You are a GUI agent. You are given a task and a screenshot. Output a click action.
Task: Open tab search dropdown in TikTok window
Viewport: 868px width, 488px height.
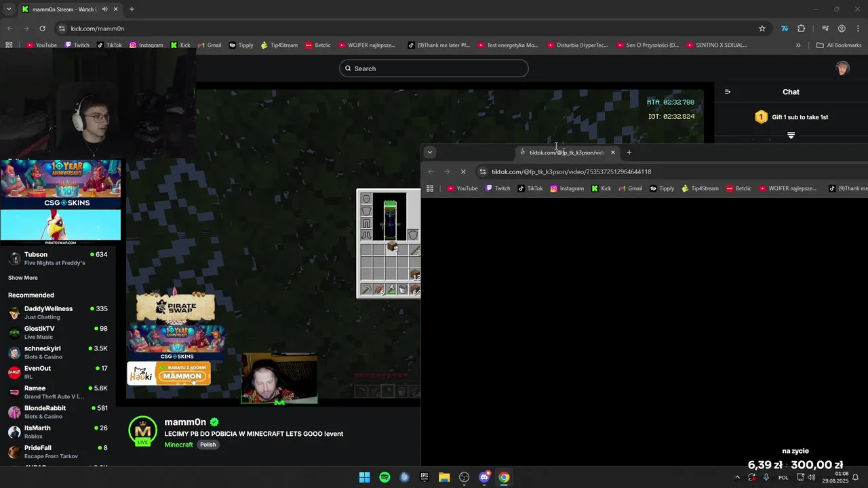(x=430, y=152)
